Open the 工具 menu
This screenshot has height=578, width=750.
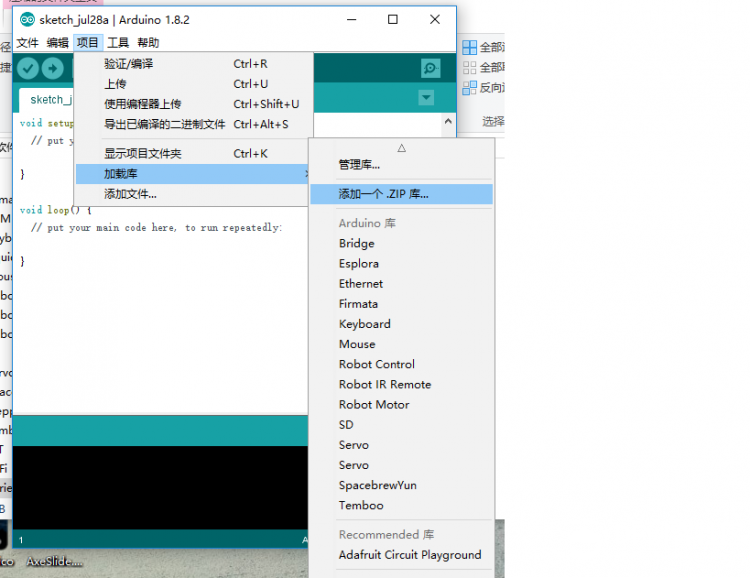pyautogui.click(x=118, y=43)
